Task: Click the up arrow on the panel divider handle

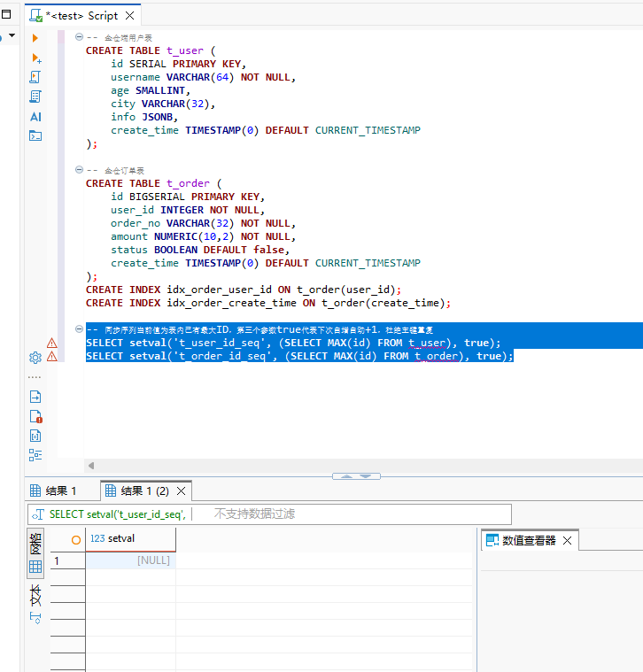Action: tap(346, 476)
